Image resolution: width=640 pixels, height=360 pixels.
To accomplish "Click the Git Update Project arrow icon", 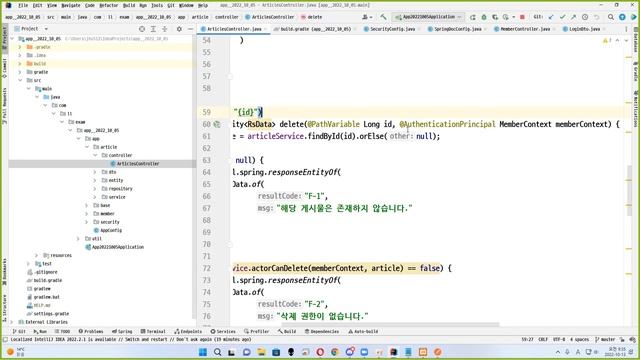I will click(x=551, y=17).
